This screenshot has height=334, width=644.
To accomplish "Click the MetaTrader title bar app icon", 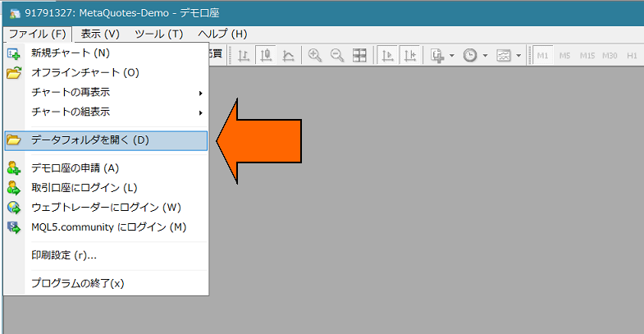I will click(15, 14).
